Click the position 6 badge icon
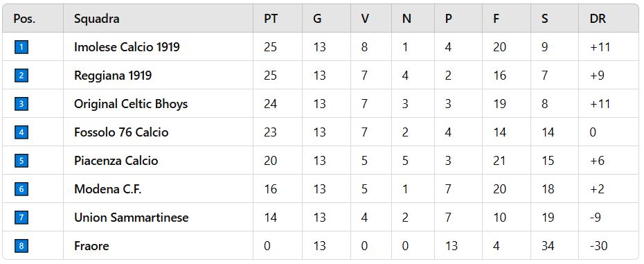644x264 pixels. pos(21,188)
